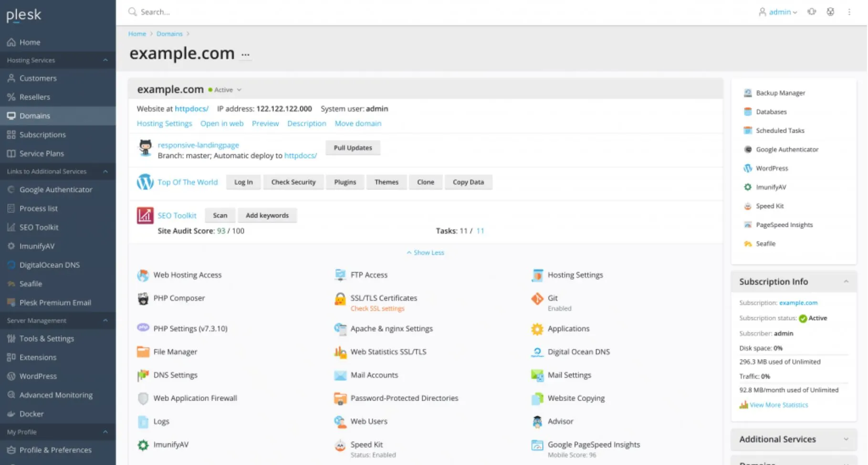This screenshot has height=465, width=868.
Task: Open Google PageSpeed Insights icon
Action: (x=537, y=445)
